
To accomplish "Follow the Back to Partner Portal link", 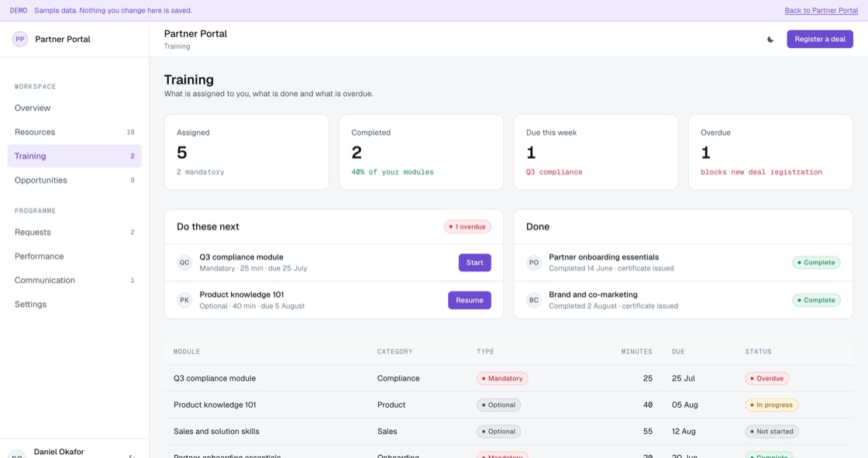I will pos(821,11).
